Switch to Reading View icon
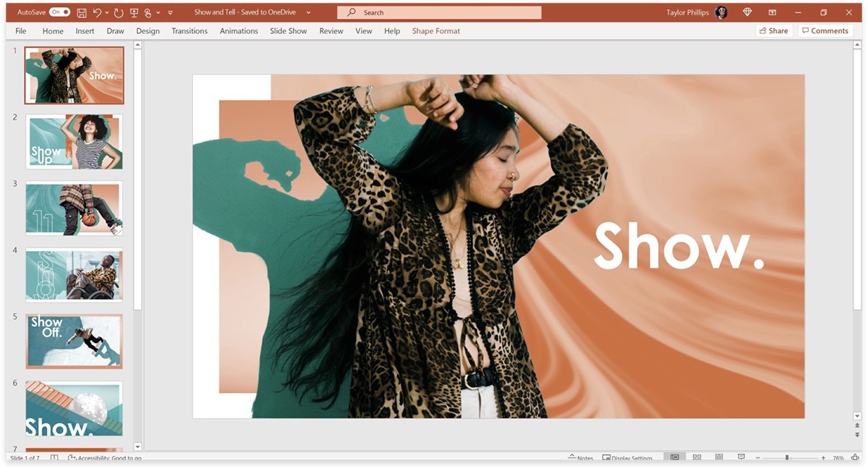The width and height of the screenshot is (868, 469). tap(719, 458)
